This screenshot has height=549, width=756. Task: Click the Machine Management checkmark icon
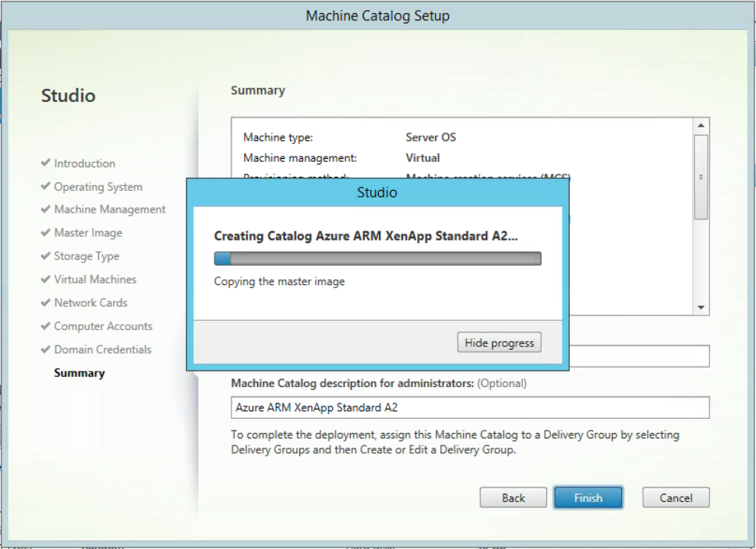[x=46, y=209]
